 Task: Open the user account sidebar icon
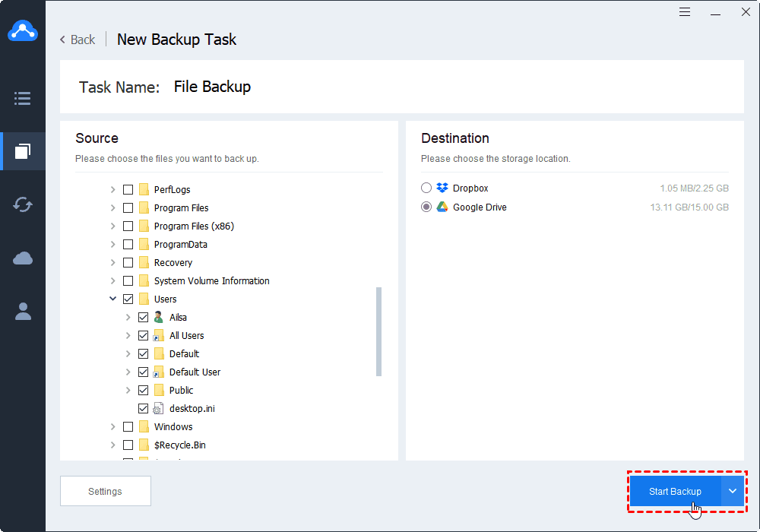tap(23, 311)
